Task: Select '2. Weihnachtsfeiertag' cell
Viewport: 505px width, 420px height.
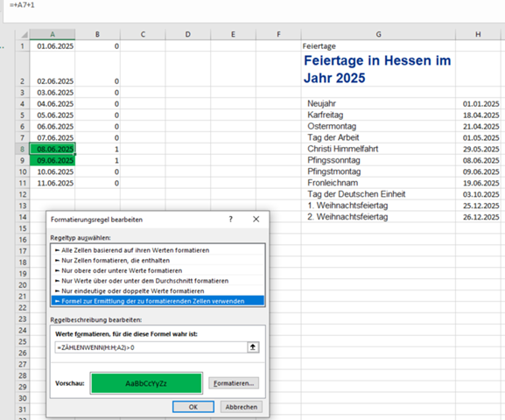Action: pyautogui.click(x=378, y=217)
